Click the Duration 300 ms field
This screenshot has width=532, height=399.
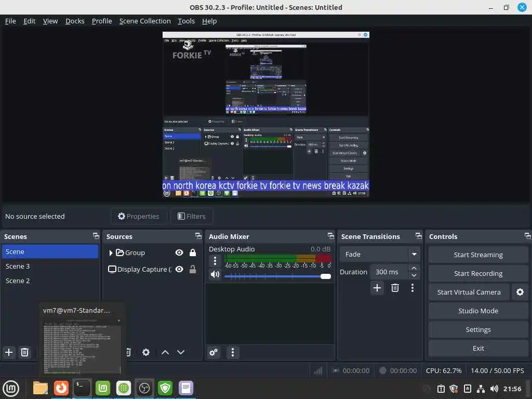click(389, 272)
